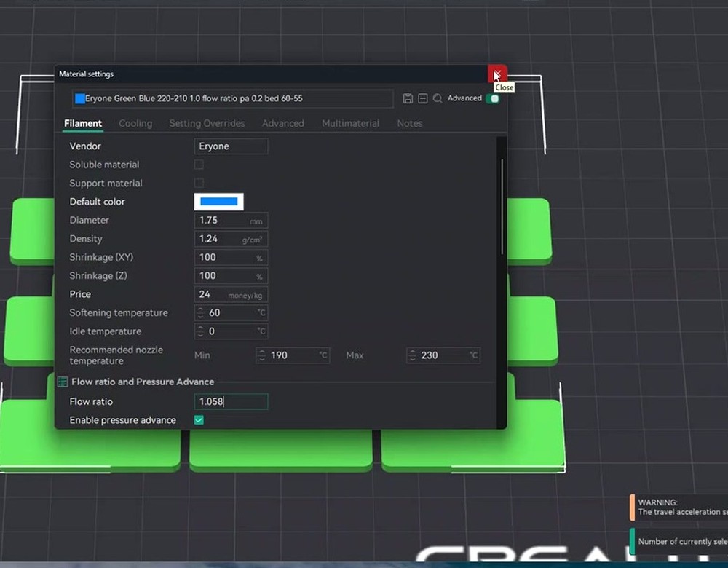Check the Support material checkbox
Image resolution: width=728 pixels, height=568 pixels.
tap(199, 183)
